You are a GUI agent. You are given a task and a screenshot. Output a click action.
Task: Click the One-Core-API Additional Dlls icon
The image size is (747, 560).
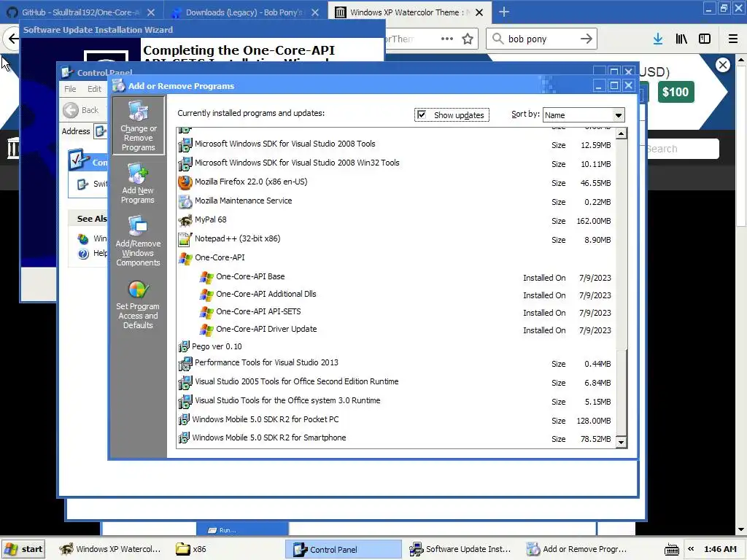206,295
